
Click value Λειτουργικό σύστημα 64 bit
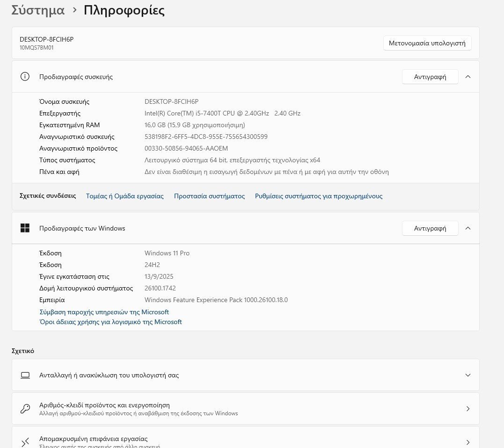[x=233, y=160]
